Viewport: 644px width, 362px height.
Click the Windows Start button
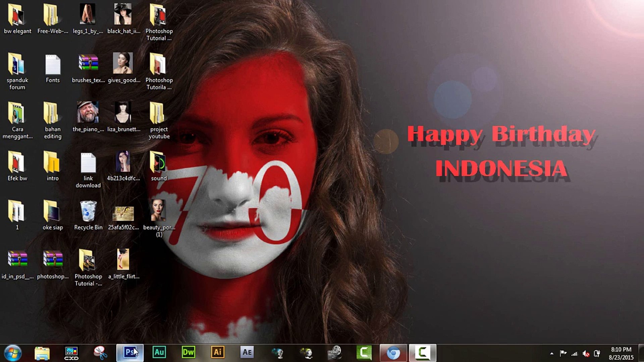13,353
